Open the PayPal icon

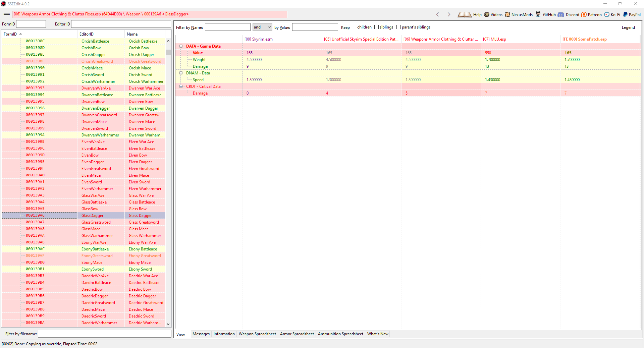[x=625, y=14]
